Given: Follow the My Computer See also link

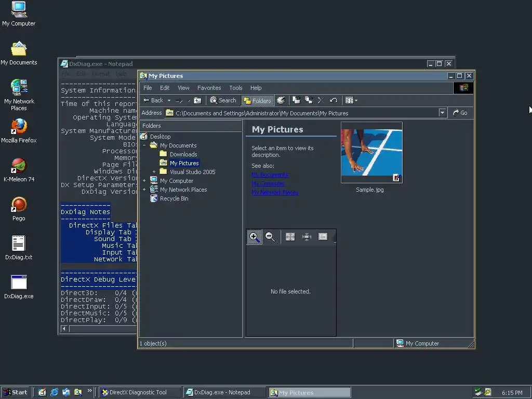Looking at the screenshot, I should 268,183.
